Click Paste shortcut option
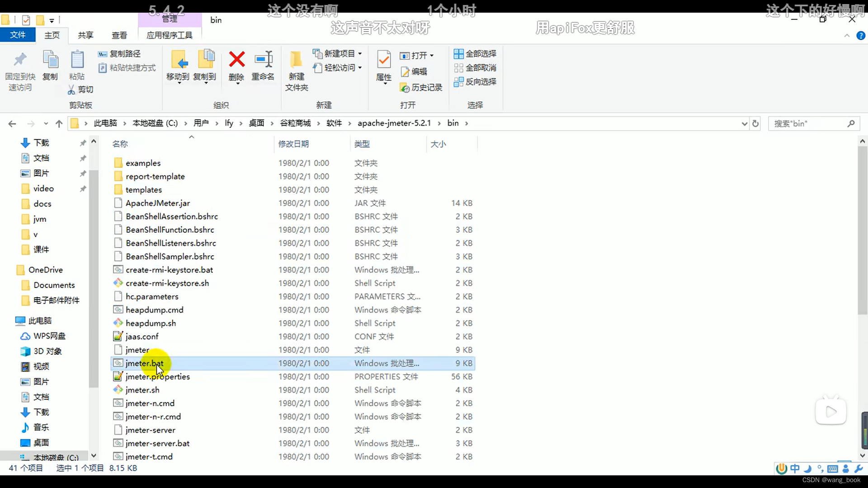 pos(127,68)
